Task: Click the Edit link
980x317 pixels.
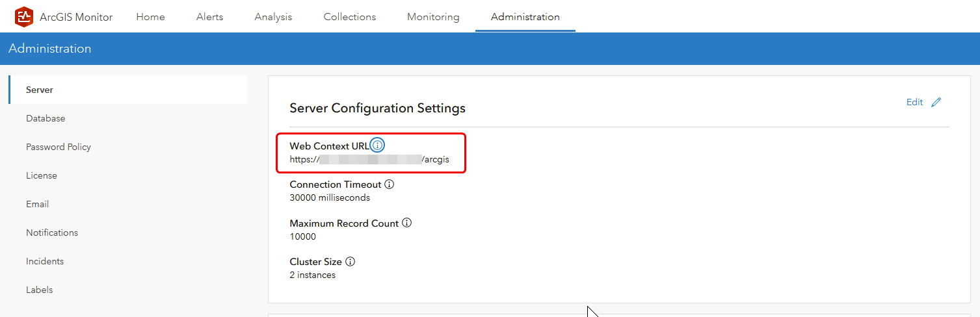Action: pyautogui.click(x=914, y=102)
